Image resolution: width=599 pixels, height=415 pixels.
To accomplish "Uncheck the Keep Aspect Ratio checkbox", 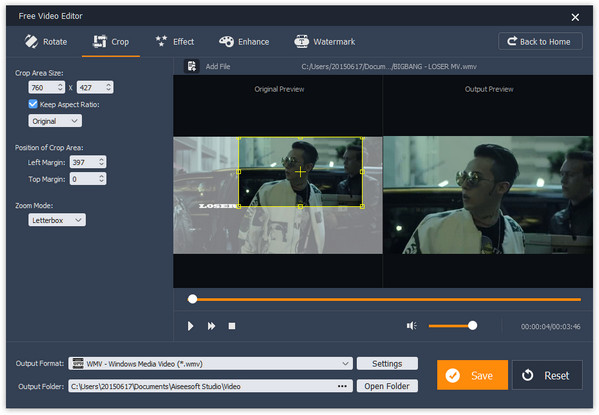I will tap(33, 104).
